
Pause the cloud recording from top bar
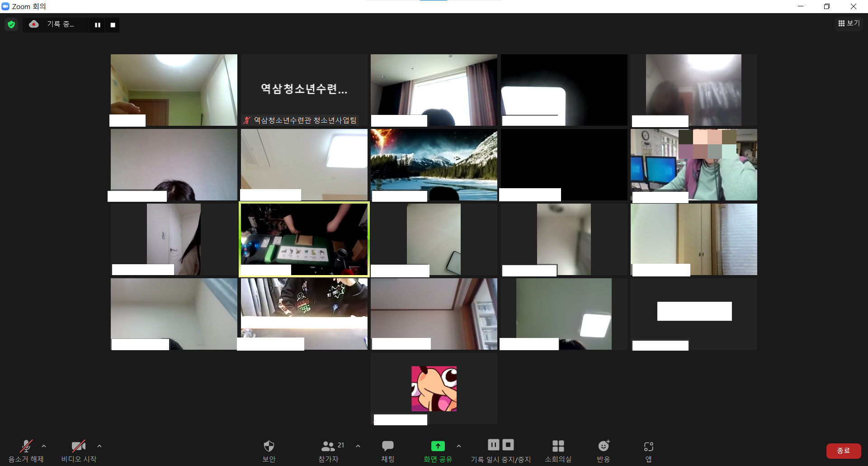[97, 25]
